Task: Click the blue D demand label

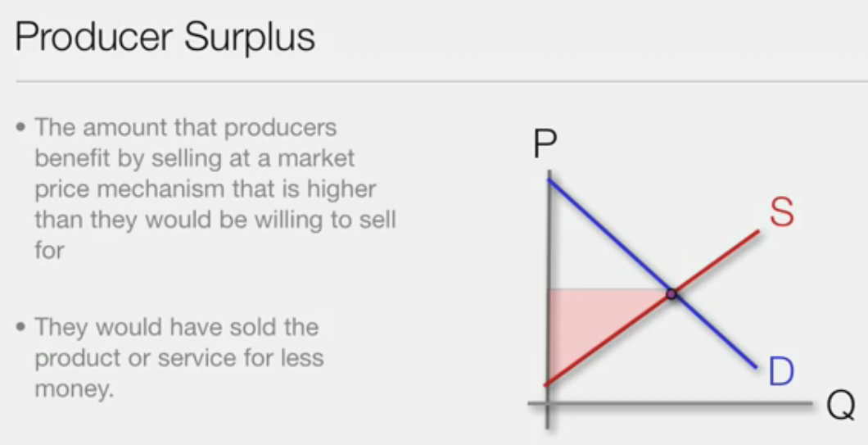Action: point(781,371)
